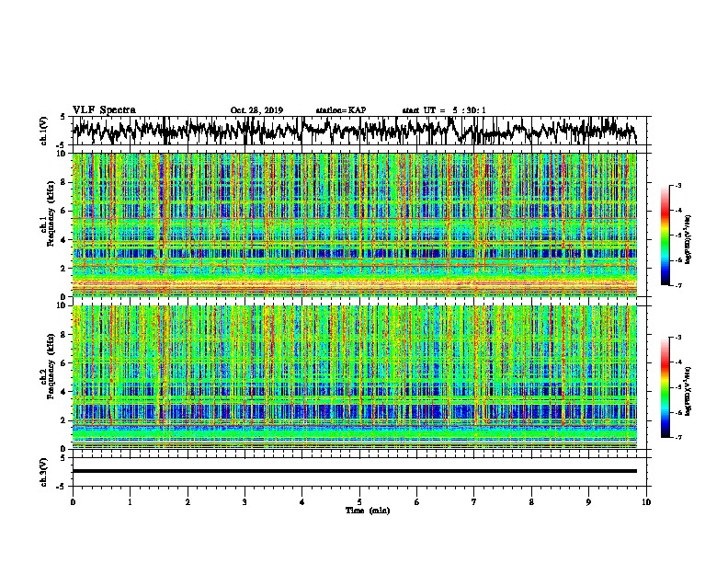Click the time axis tick label "7"
Viewport: 728px width, 563px height.
(474, 502)
